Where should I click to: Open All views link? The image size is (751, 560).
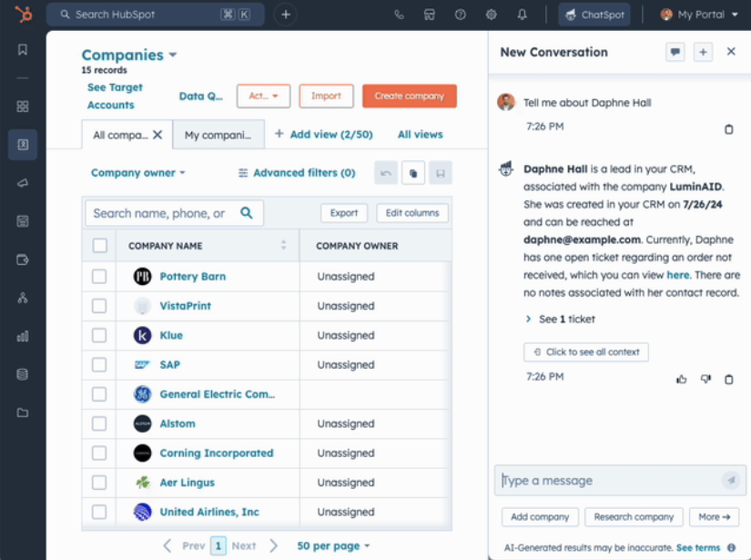click(420, 135)
